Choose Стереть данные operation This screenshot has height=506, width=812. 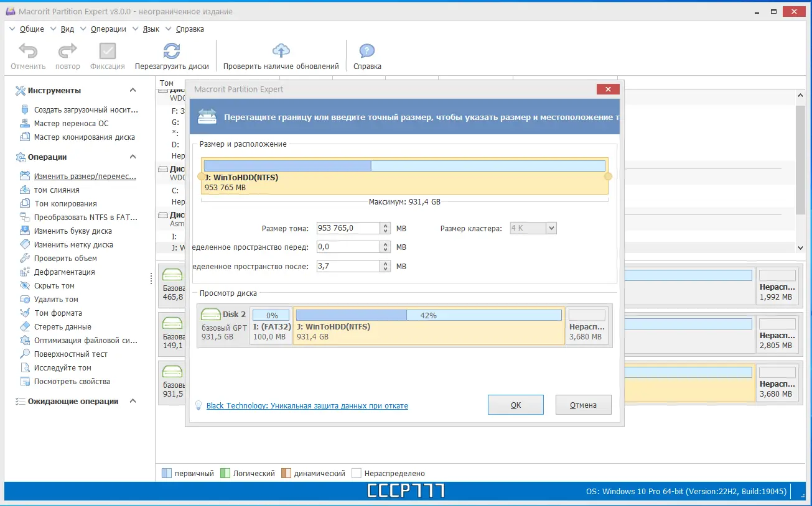click(x=62, y=327)
